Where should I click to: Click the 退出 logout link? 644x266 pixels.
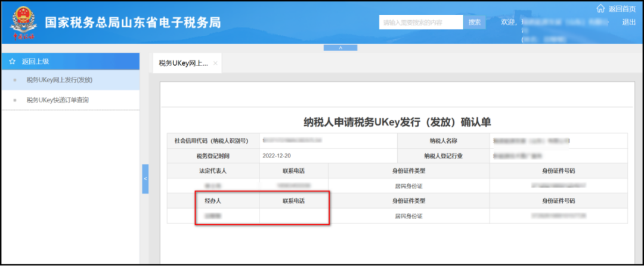(x=629, y=22)
